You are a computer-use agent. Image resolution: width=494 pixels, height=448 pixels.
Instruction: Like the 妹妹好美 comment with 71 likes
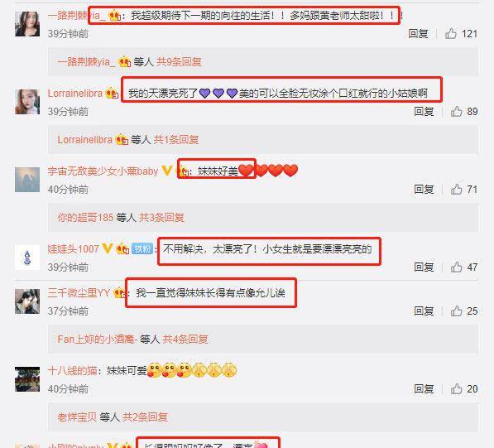point(456,189)
